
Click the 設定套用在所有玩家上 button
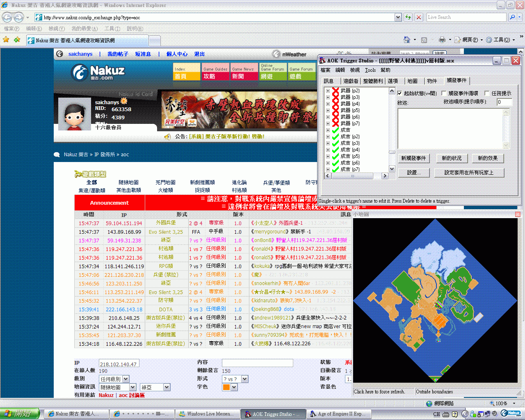point(469,173)
